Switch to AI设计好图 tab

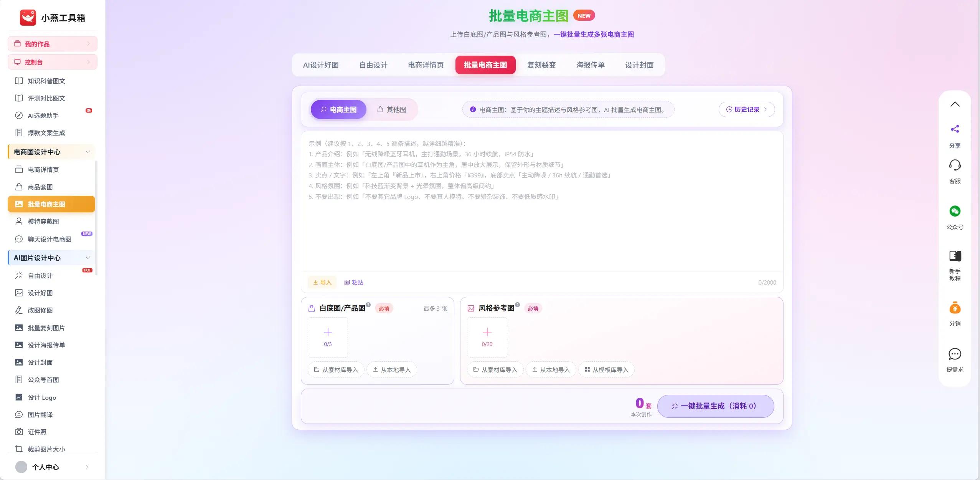321,65
